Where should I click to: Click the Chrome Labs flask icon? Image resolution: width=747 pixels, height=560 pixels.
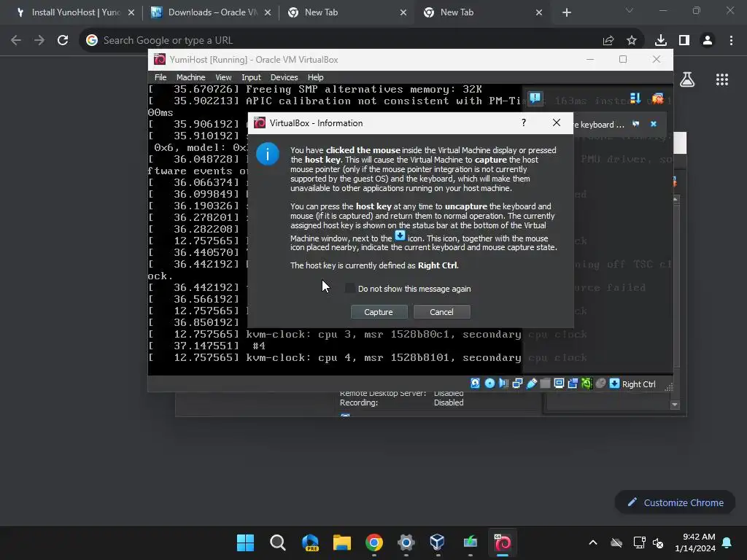pos(687,79)
